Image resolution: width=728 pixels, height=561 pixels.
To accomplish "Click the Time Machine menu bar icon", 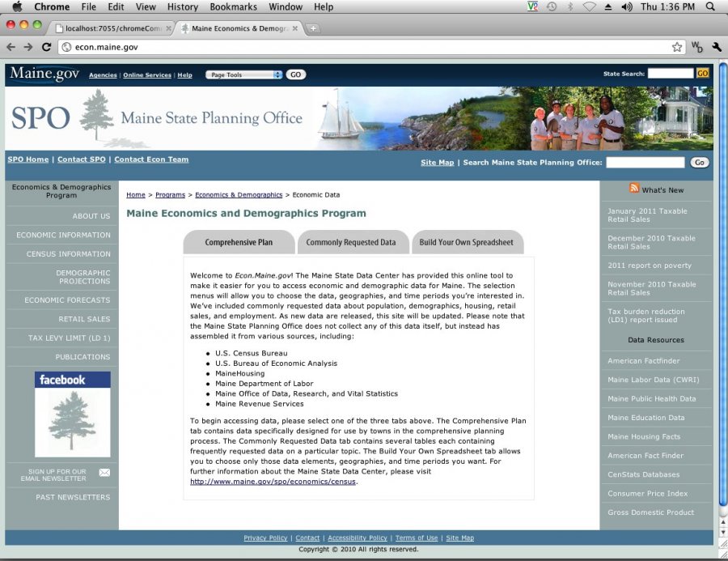I will (552, 6).
